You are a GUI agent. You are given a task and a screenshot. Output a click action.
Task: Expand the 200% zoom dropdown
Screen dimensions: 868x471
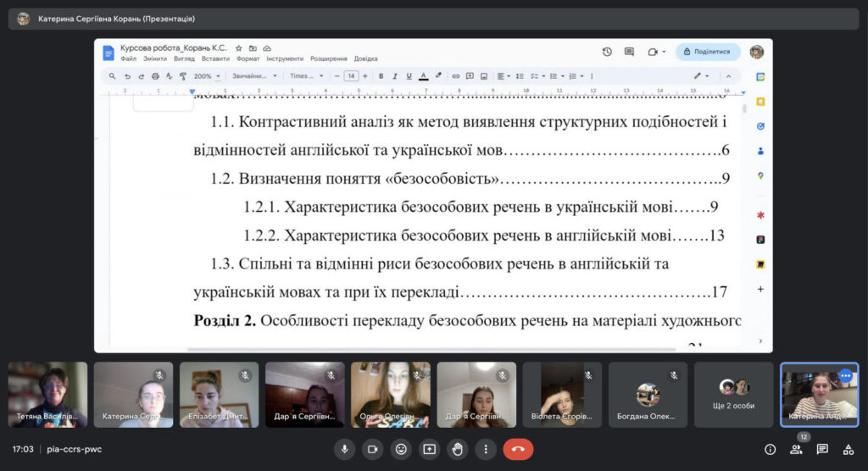pyautogui.click(x=207, y=76)
